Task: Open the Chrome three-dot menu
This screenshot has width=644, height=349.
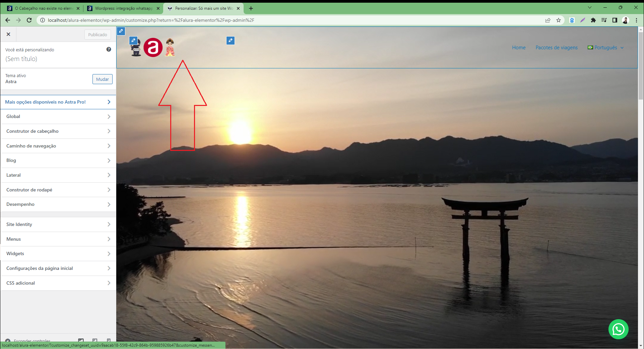Action: 636,20
